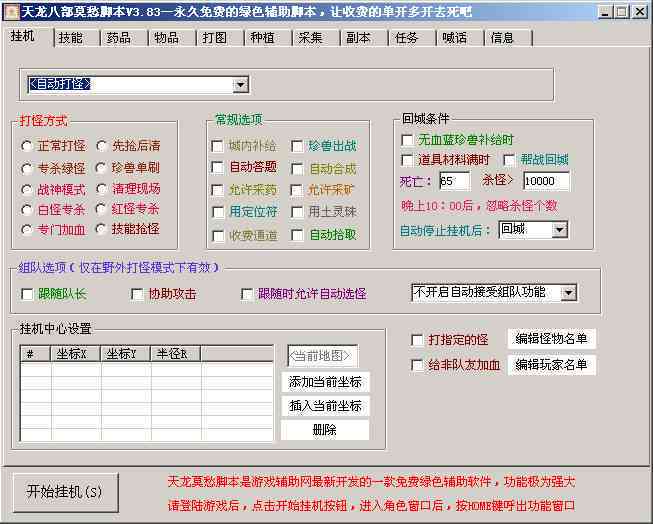Image resolution: width=653 pixels, height=524 pixels.
Task: Click the 死亡 count input field
Action: click(x=455, y=181)
